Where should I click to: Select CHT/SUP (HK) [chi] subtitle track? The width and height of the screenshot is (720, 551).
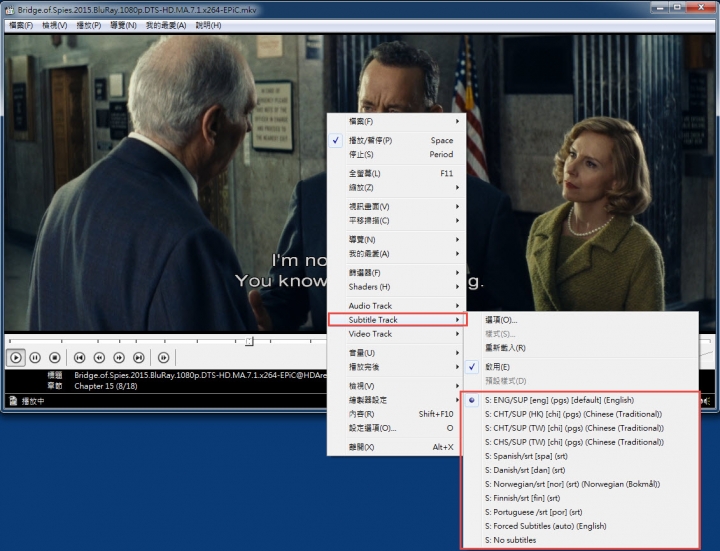(581, 414)
